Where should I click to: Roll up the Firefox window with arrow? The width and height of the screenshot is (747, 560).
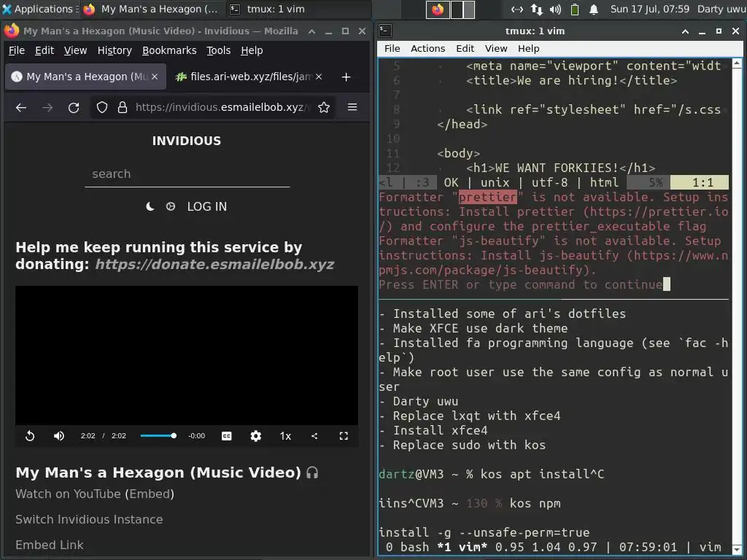311,31
